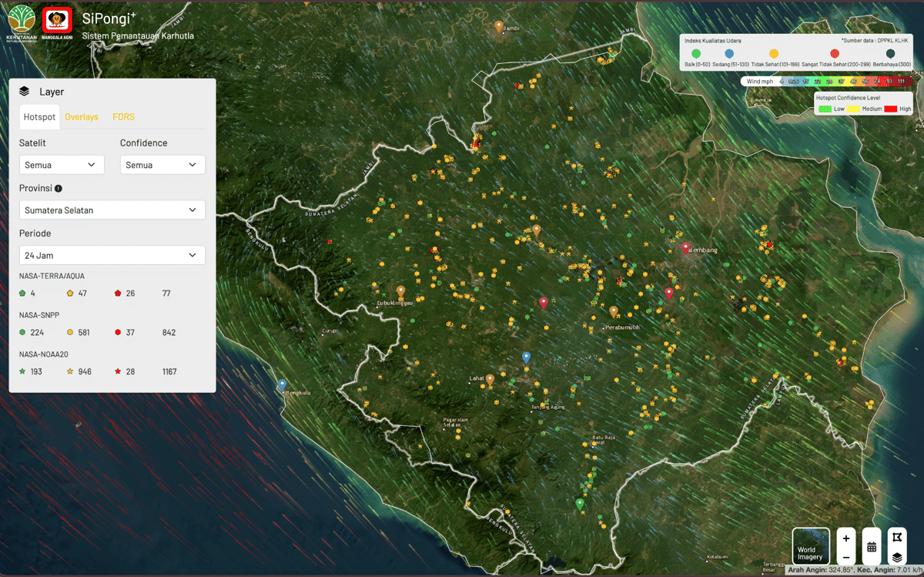
Task: Click the yellow Tidak Sehat legend marker
Action: pyautogui.click(x=774, y=53)
